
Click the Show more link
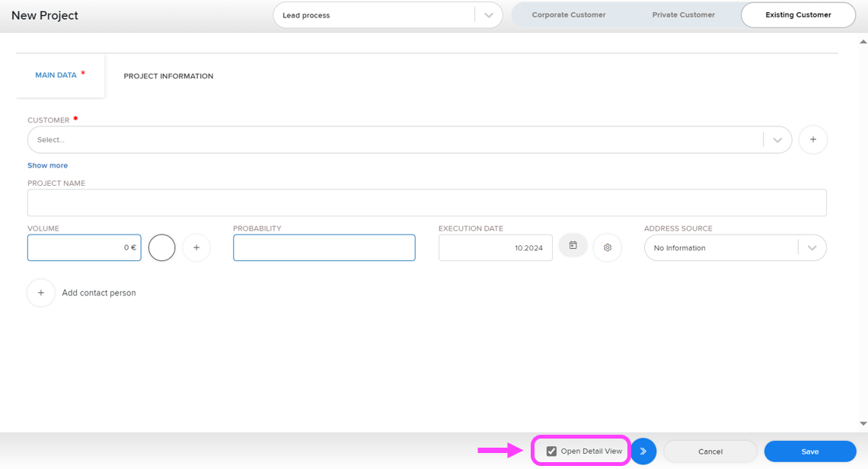[48, 165]
